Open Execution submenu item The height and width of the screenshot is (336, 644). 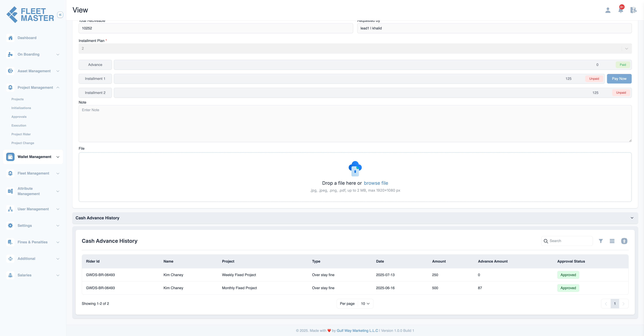[x=19, y=125]
